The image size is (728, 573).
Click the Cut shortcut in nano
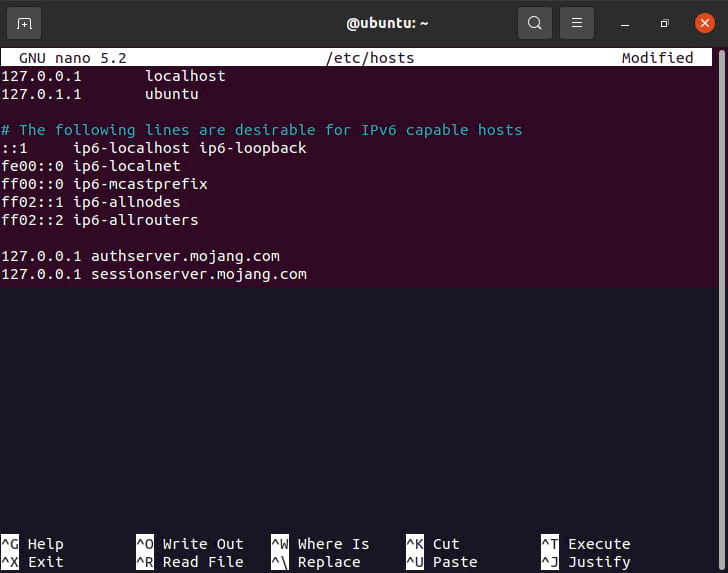445,544
